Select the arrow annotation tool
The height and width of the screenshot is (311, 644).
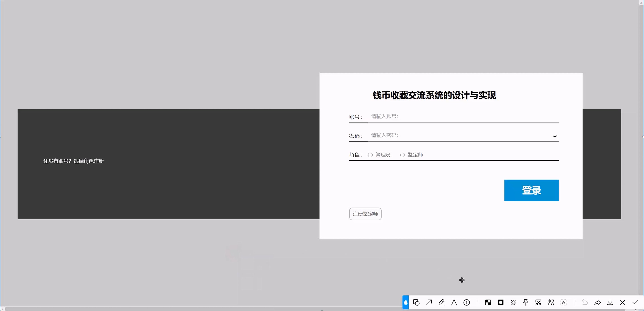point(429,302)
